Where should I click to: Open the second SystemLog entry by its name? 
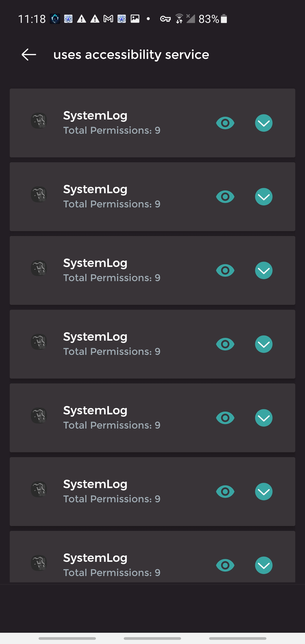click(x=95, y=189)
